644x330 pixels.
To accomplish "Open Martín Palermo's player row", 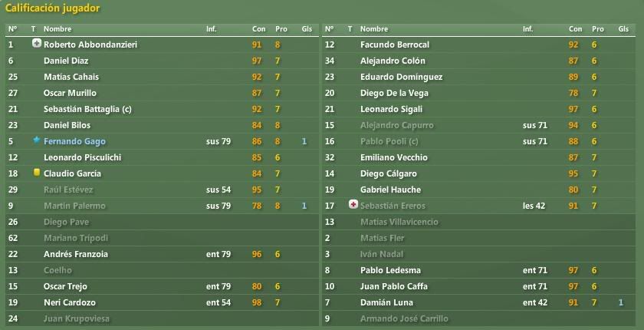I will point(163,206).
